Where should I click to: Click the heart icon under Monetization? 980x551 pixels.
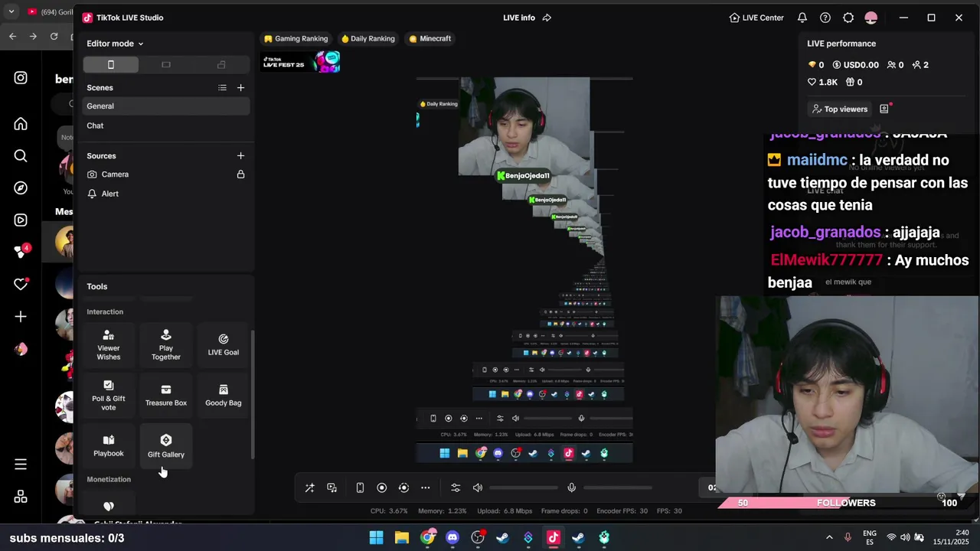109,506
